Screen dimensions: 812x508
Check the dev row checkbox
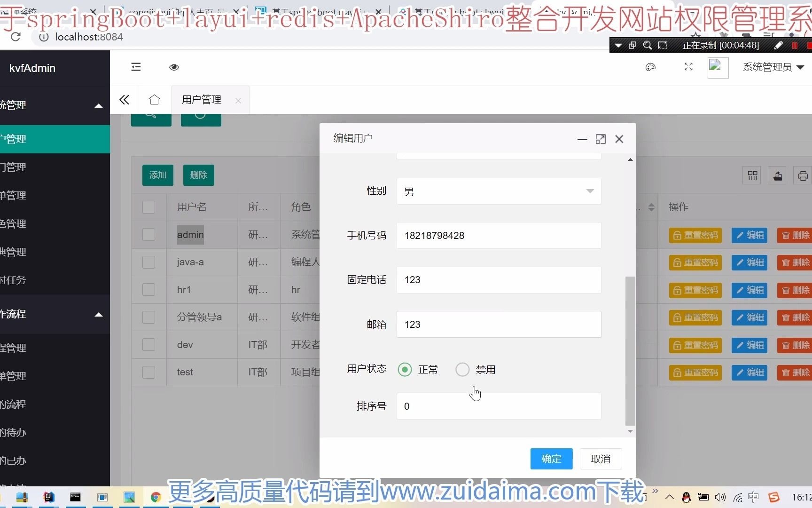pos(148,345)
